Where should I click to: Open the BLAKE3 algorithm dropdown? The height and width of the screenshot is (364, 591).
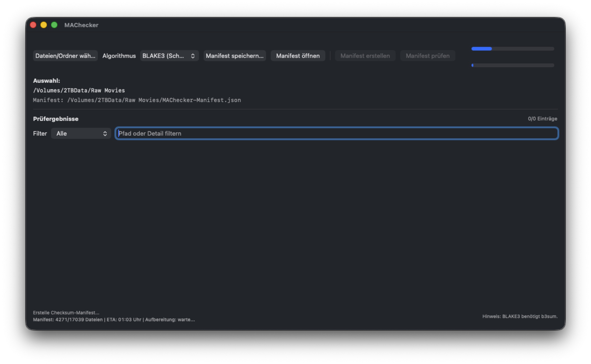click(169, 56)
